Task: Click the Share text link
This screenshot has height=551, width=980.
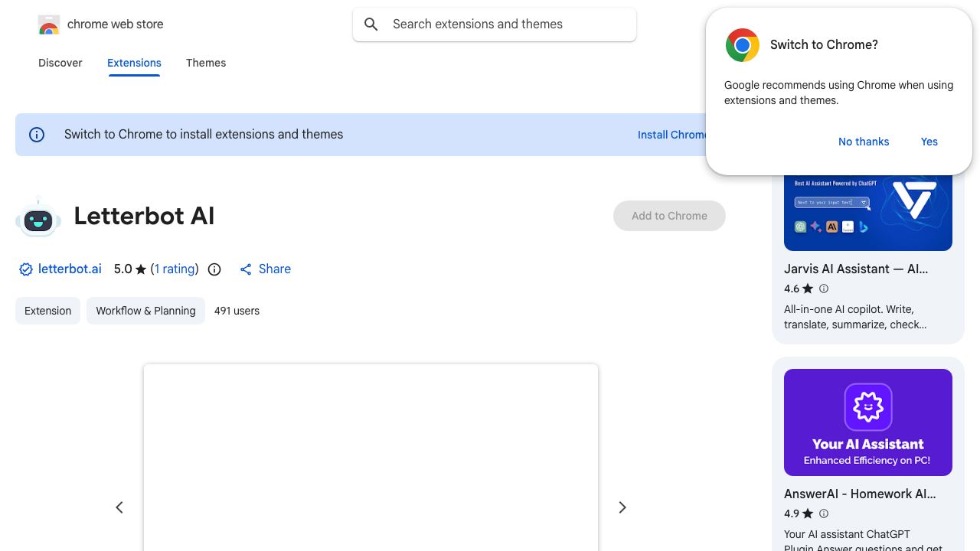Action: (x=275, y=269)
